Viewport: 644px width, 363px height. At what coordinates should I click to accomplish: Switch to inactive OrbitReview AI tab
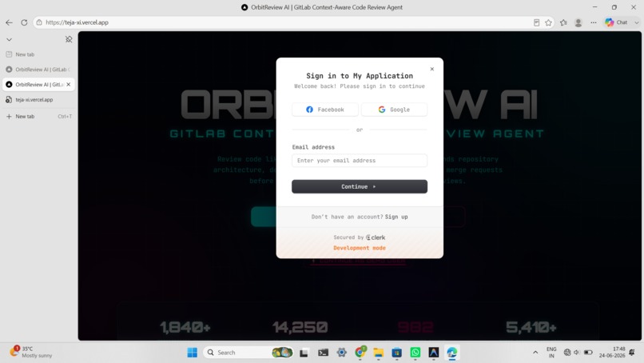click(38, 70)
